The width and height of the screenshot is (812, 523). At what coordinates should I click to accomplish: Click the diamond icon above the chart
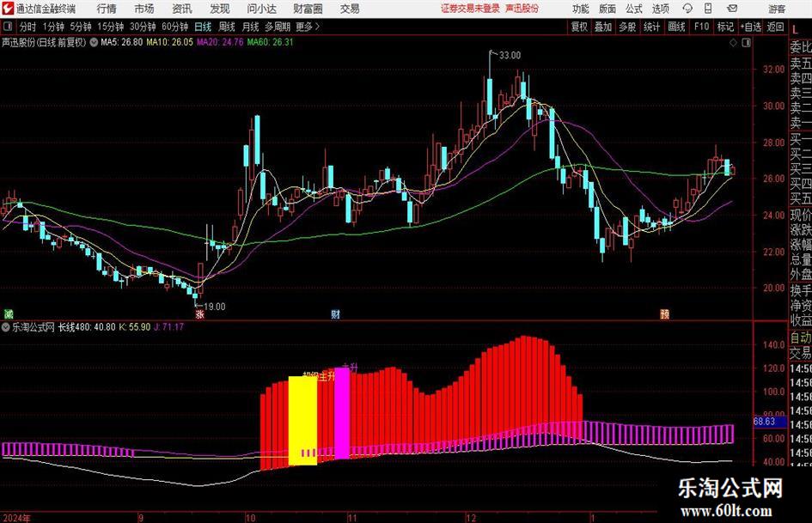pos(733,43)
